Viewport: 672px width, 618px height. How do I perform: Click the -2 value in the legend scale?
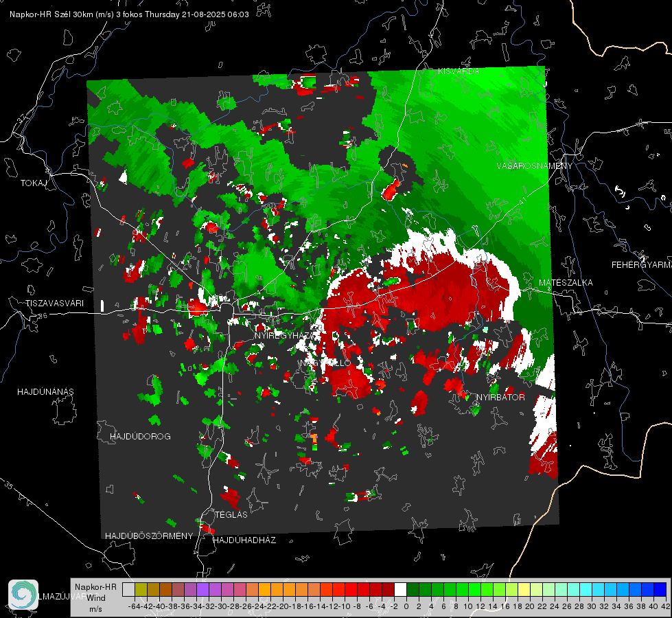394,606
